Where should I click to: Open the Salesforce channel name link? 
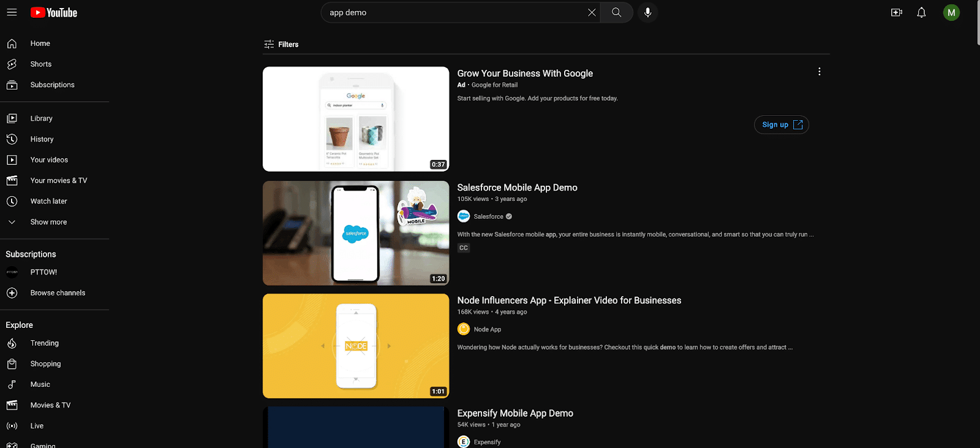488,216
